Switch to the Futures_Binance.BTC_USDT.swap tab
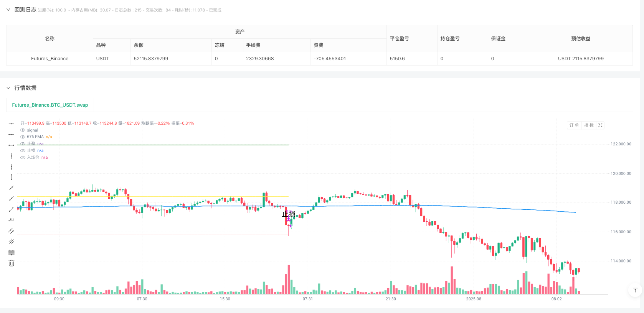Screen dimensions: 644x313 (50, 105)
